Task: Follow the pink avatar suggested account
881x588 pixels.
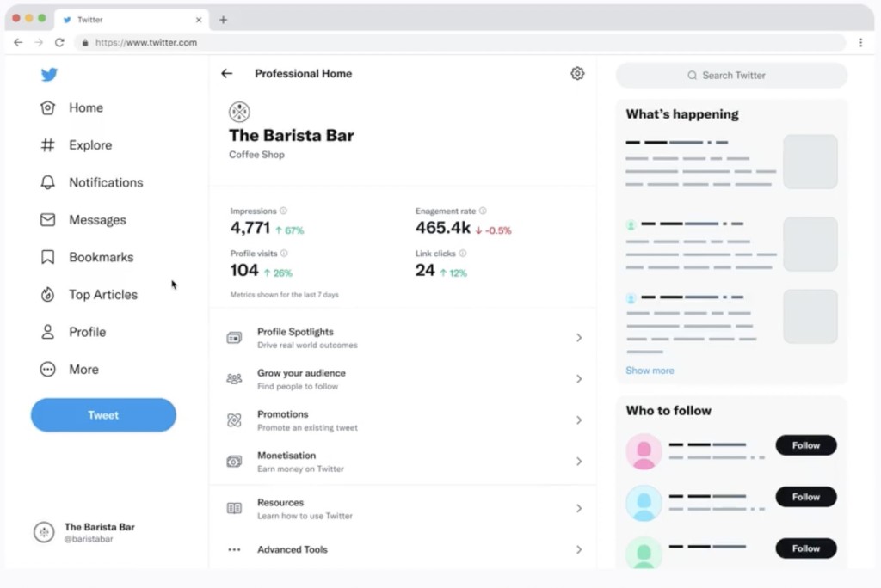Action: click(805, 445)
